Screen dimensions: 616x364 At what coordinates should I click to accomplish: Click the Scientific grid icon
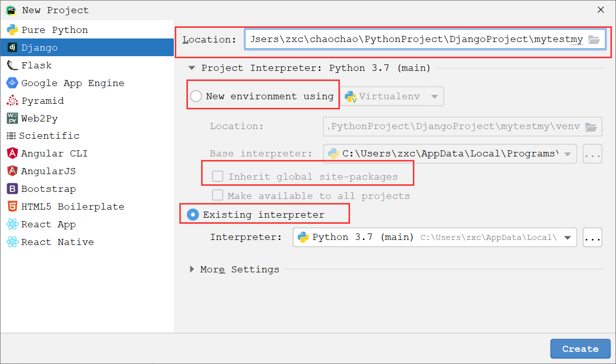(11, 136)
